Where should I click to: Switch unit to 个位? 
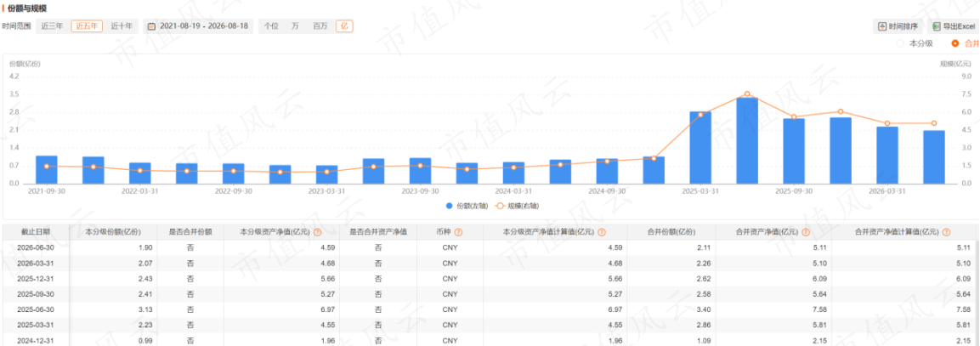[x=270, y=26]
